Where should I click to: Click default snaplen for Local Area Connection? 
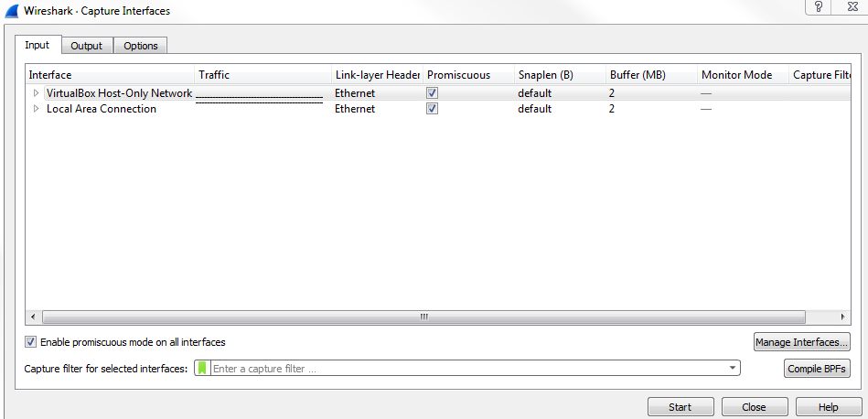535,109
